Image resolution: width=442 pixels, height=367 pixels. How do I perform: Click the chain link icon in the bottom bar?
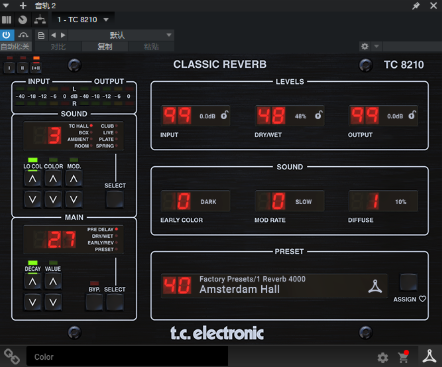coord(12,357)
